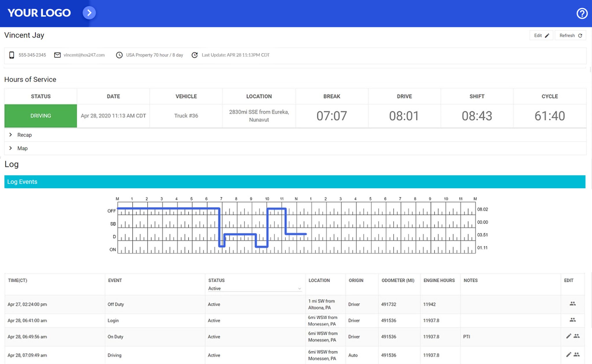The image size is (592, 364).
Task: Click the BREAK time value 07:07
Action: coord(332,116)
